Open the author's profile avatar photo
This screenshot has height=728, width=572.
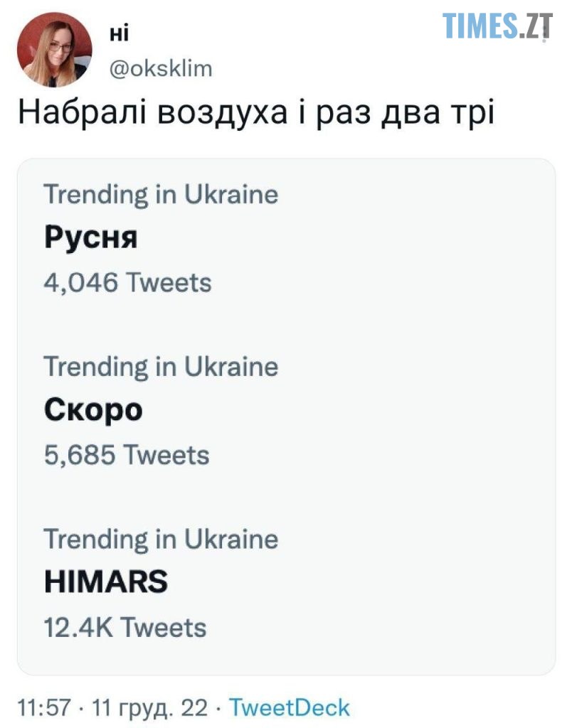pyautogui.click(x=55, y=50)
